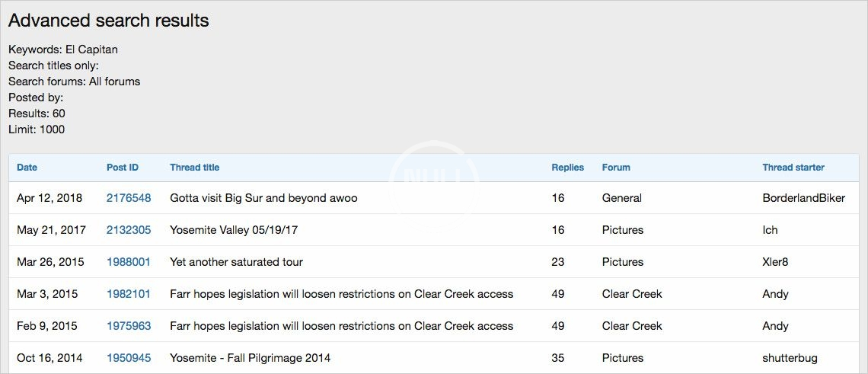
Task: Sort by Thread starter column header
Action: (x=793, y=168)
